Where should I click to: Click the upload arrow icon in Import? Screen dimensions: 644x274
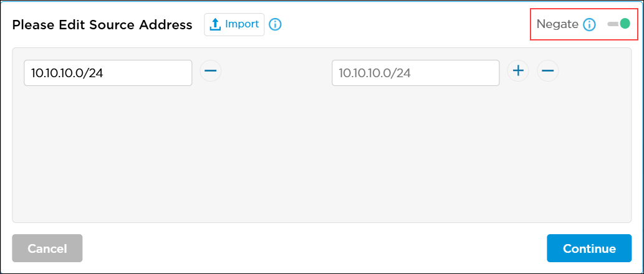[215, 25]
